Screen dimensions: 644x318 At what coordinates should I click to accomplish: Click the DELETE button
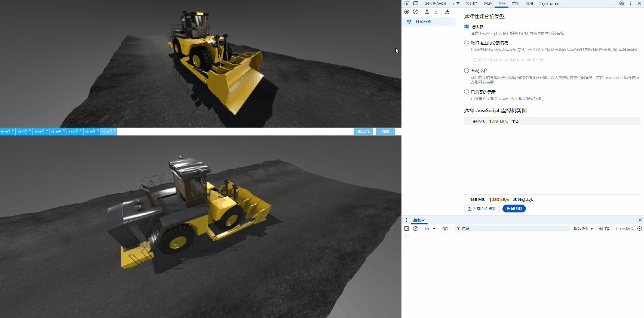[x=363, y=131]
